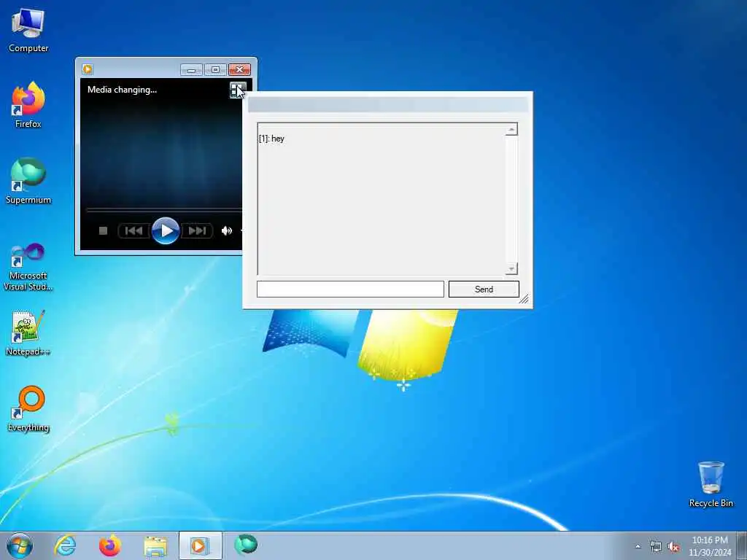Skip to next track in Media Player

197,231
